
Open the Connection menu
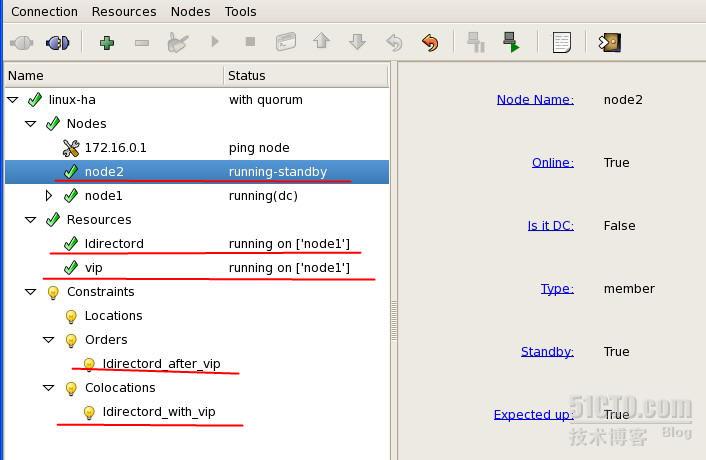click(44, 11)
